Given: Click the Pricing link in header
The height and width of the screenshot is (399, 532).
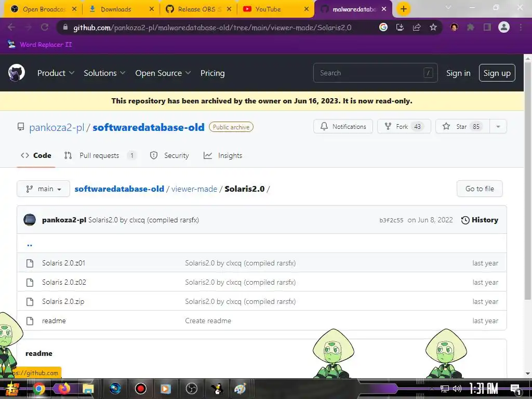Looking at the screenshot, I should (x=212, y=73).
